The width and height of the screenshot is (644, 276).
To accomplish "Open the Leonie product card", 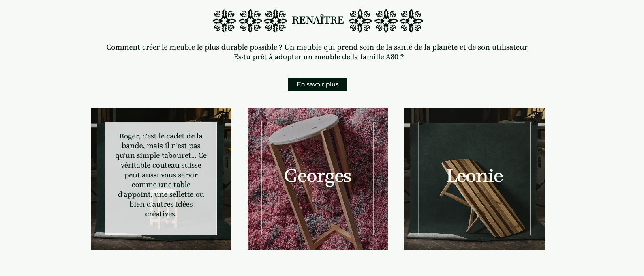I will pos(474,179).
